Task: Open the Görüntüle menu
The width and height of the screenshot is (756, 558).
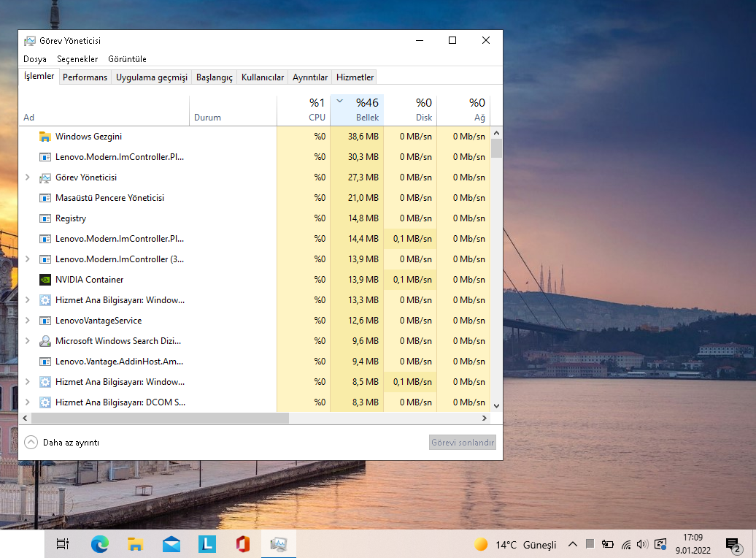Action: 127,59
